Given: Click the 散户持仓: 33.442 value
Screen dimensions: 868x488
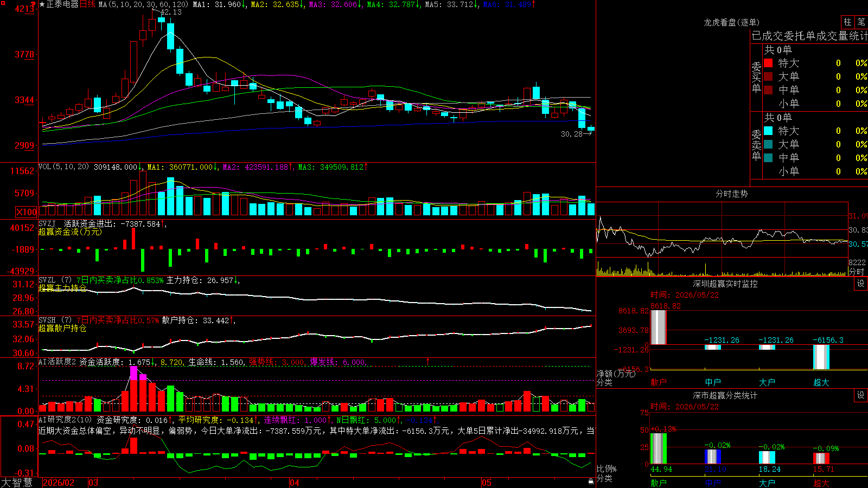Looking at the screenshot, I should coord(196,320).
